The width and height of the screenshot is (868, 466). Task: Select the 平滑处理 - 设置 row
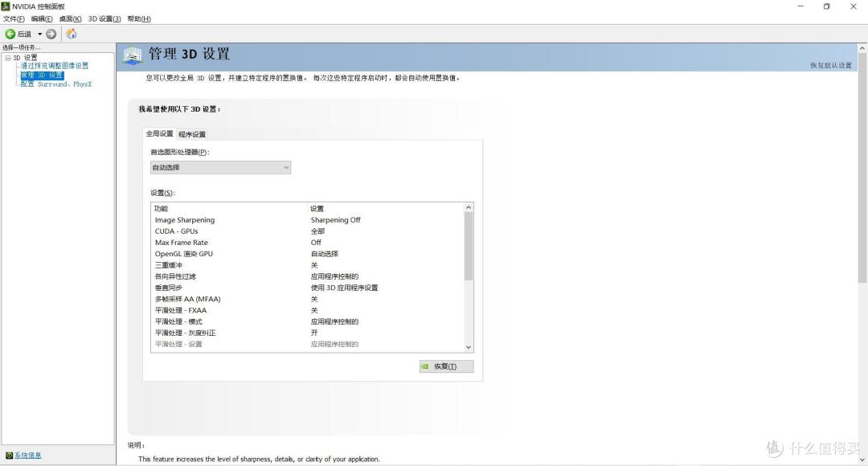[307, 344]
